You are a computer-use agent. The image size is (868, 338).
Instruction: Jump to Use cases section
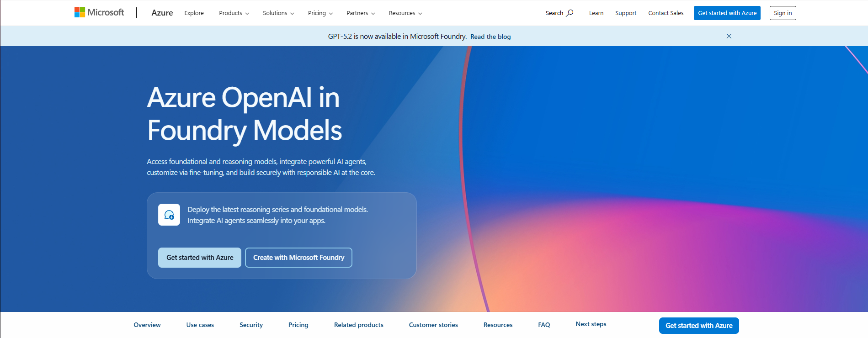pos(200,325)
